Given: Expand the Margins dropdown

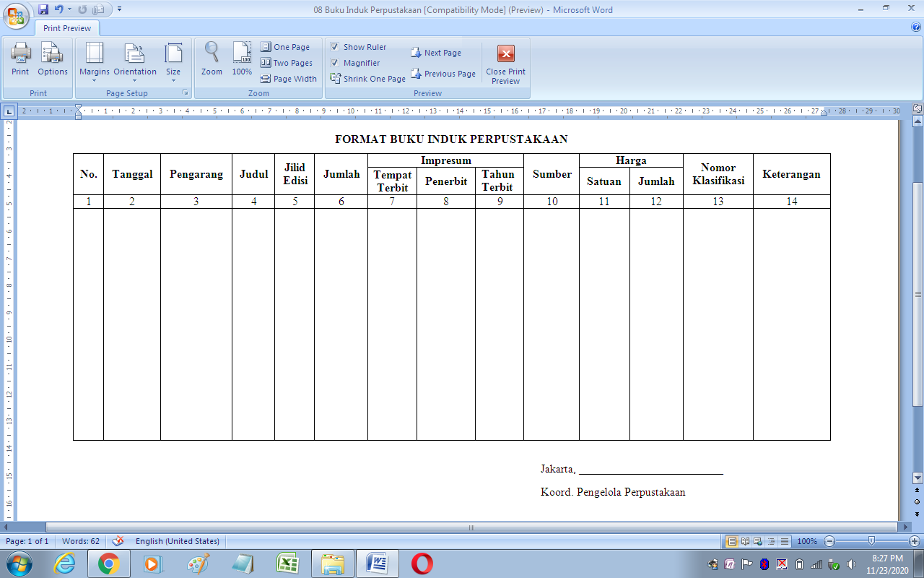Looking at the screenshot, I should [95, 62].
